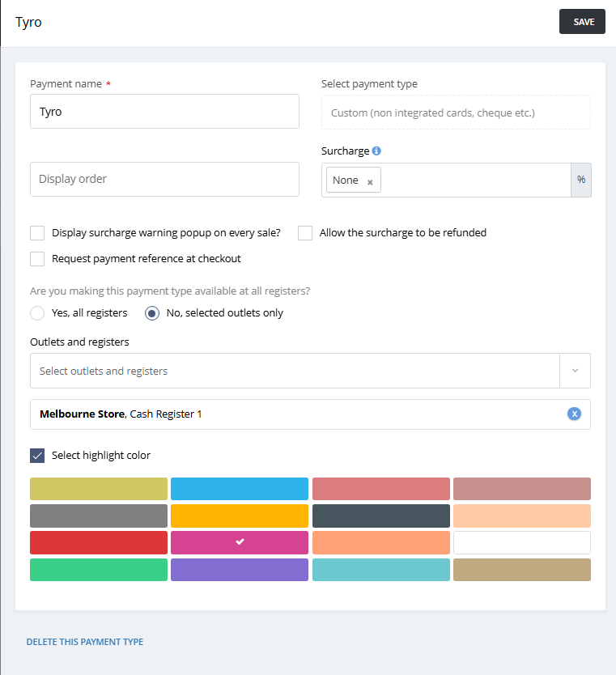The width and height of the screenshot is (616, 675).
Task: Pick the dusty rose color swatch
Action: [x=522, y=489]
